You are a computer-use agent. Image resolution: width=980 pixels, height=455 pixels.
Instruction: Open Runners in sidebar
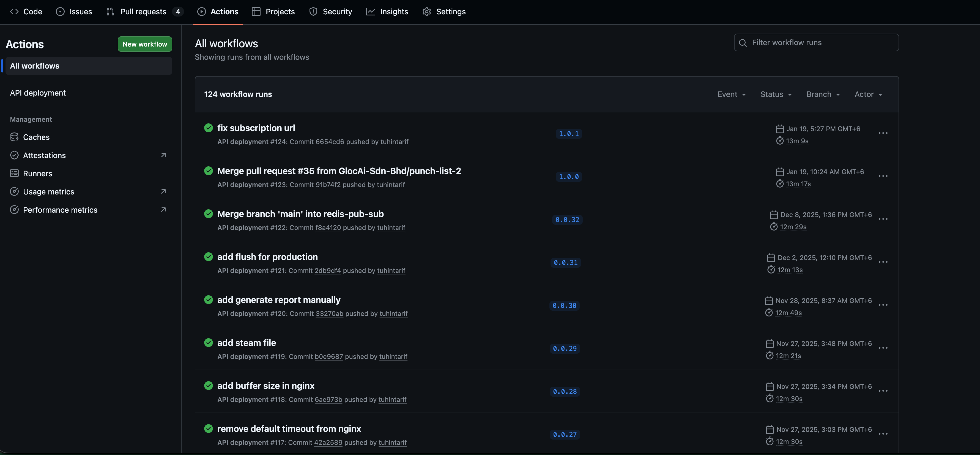(x=37, y=174)
